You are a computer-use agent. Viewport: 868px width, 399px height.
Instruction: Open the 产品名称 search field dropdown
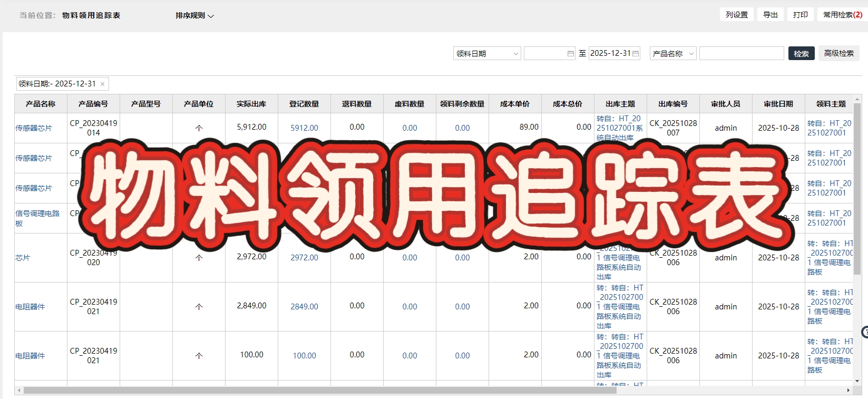pyautogui.click(x=673, y=53)
